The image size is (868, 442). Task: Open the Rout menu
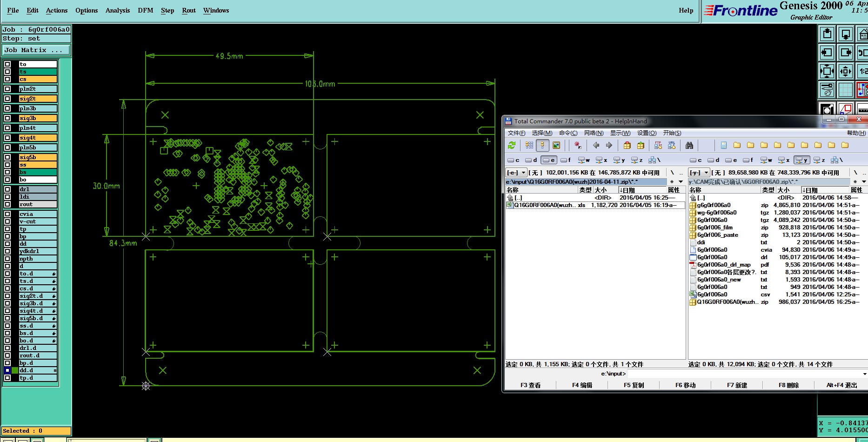(x=189, y=10)
